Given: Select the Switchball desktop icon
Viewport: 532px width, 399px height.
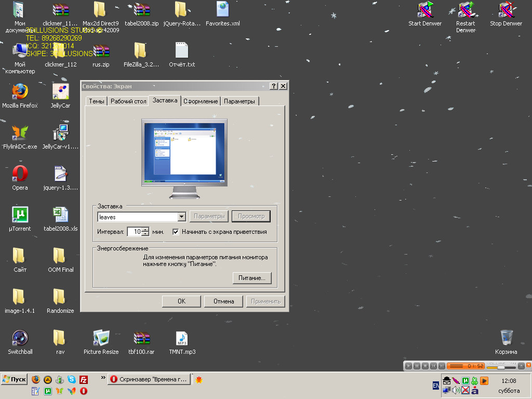Looking at the screenshot, I should click(x=20, y=338).
